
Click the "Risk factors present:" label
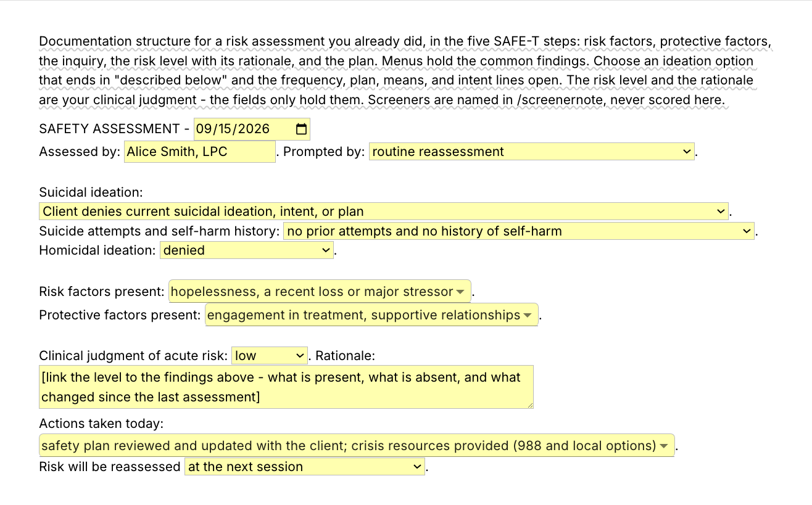102,292
